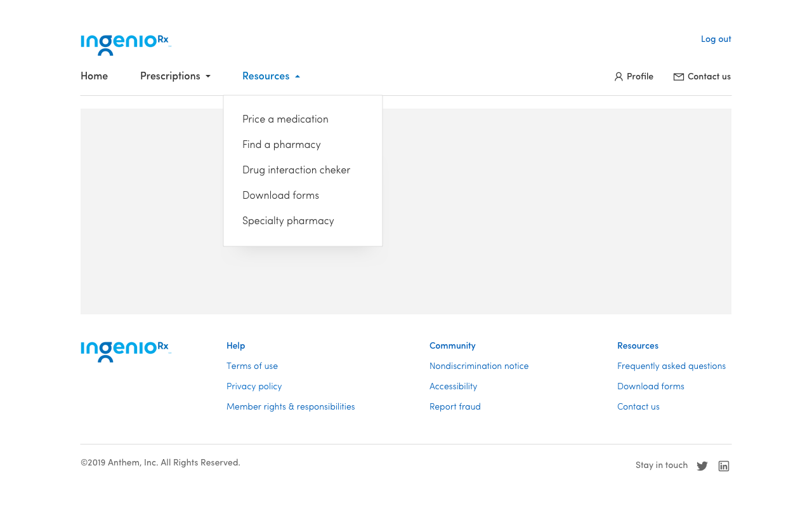Open Drug interaction cheker
This screenshot has width=812, height=508.
(x=296, y=170)
